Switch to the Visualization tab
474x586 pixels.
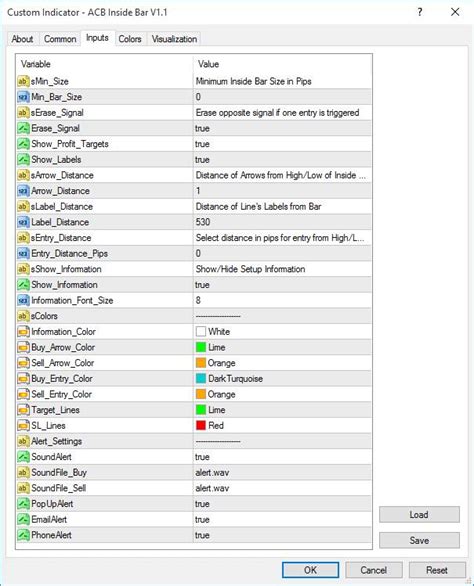coord(174,39)
